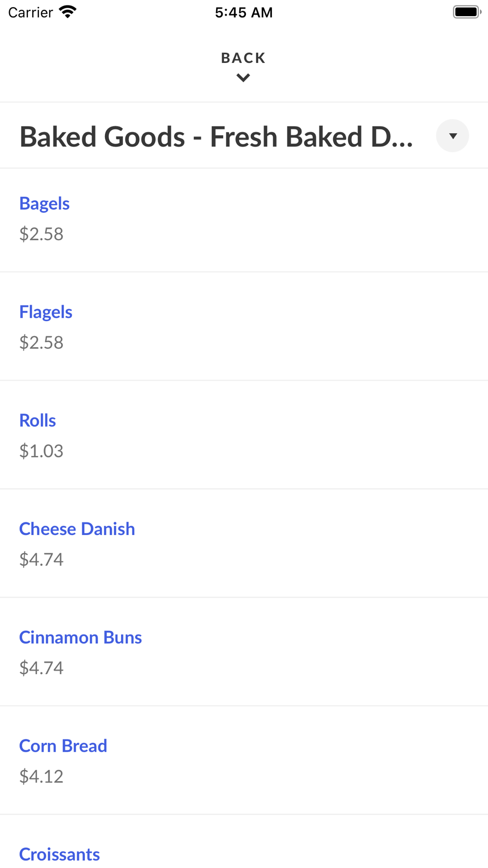Select Cinnamon Buns from the list
Viewport: 488px width, 868px height.
pyautogui.click(x=81, y=637)
